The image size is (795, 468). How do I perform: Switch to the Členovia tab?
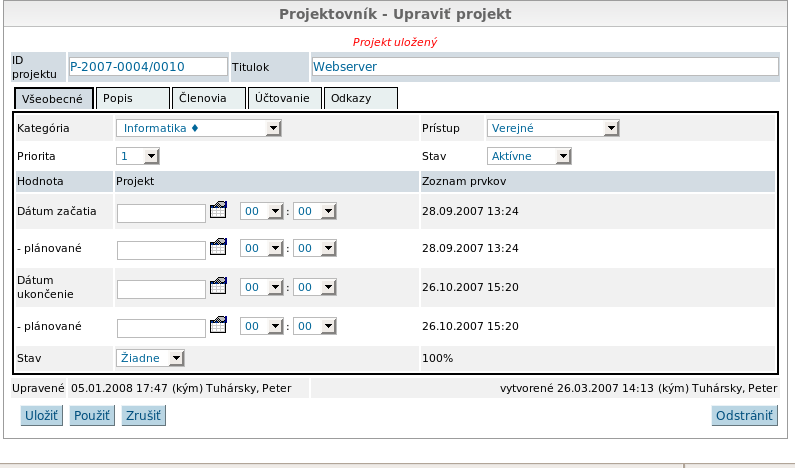pyautogui.click(x=208, y=98)
